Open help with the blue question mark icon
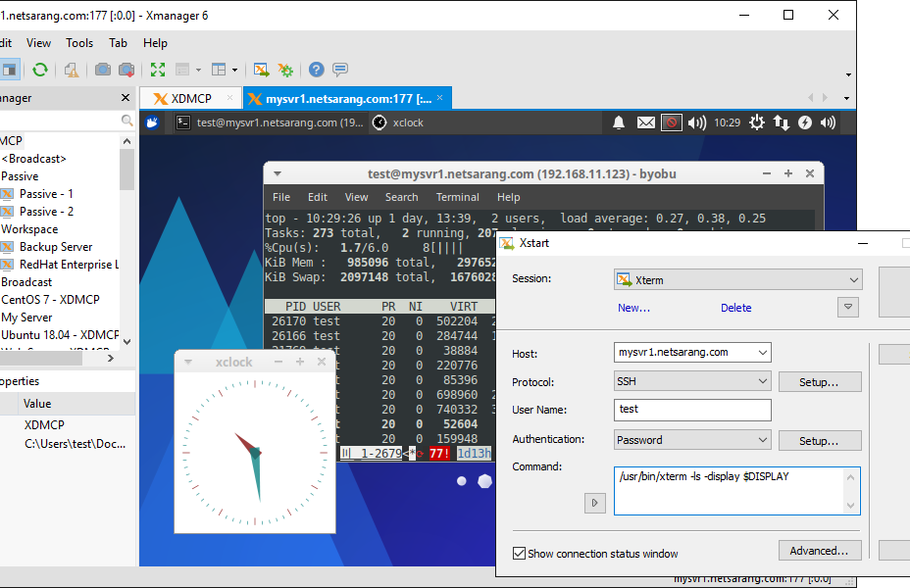Viewport: 910px width, 588px height. 317,70
